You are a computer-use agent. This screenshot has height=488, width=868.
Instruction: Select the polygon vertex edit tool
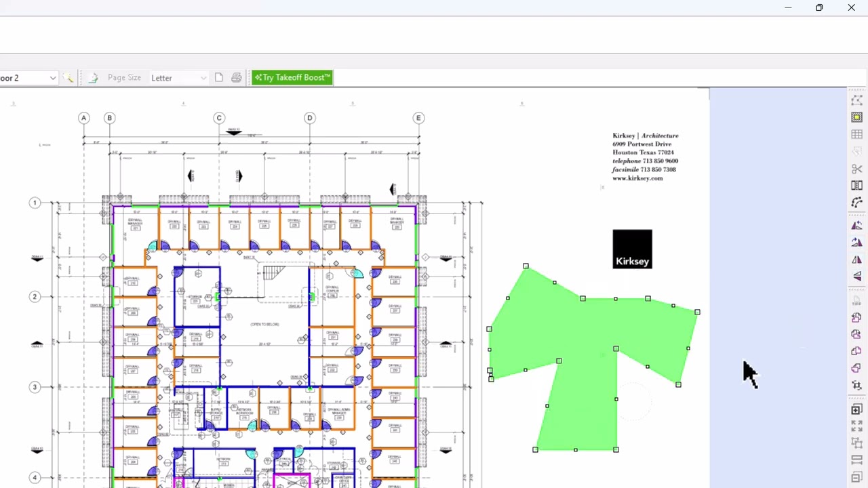coord(857,100)
